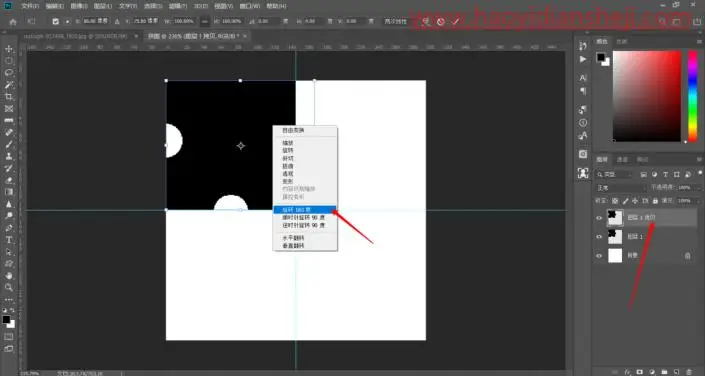The height and width of the screenshot is (376, 705).
Task: Select the Crop tool
Action: tap(9, 97)
